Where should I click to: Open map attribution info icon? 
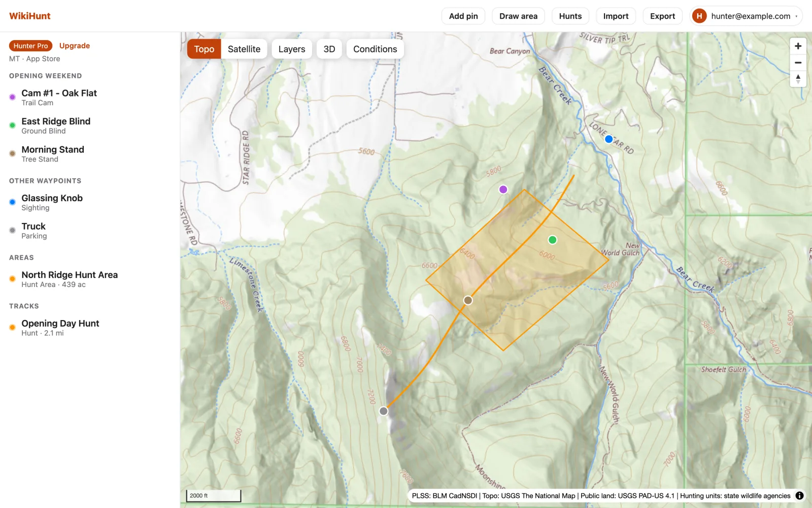(799, 496)
